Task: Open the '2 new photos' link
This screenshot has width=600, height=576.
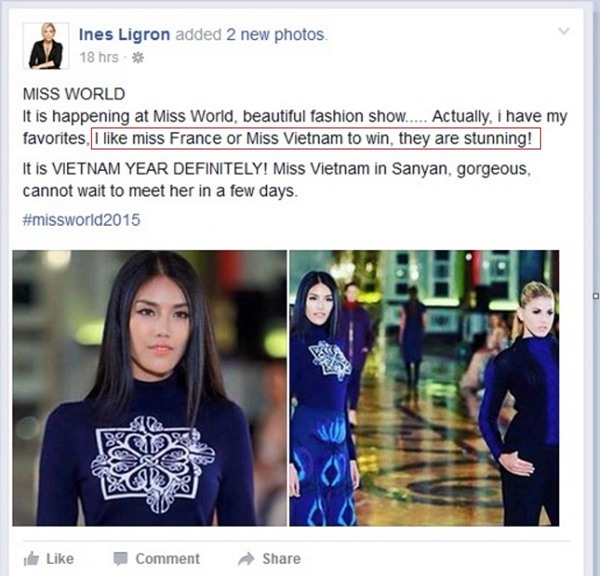Action: (275, 35)
